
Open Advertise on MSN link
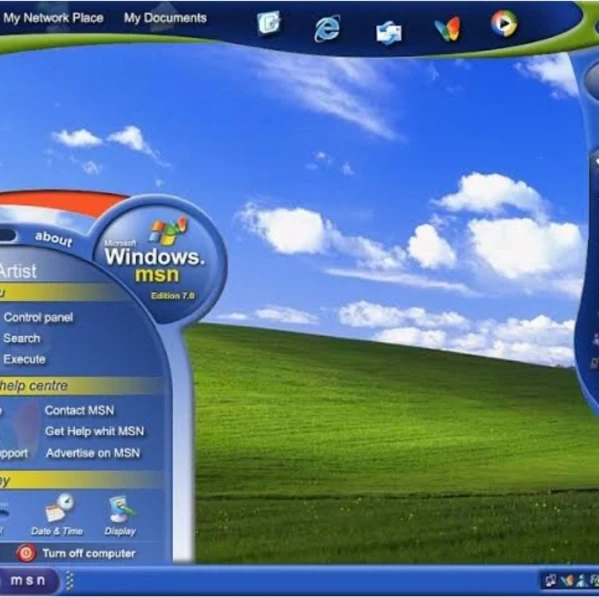pyautogui.click(x=93, y=453)
